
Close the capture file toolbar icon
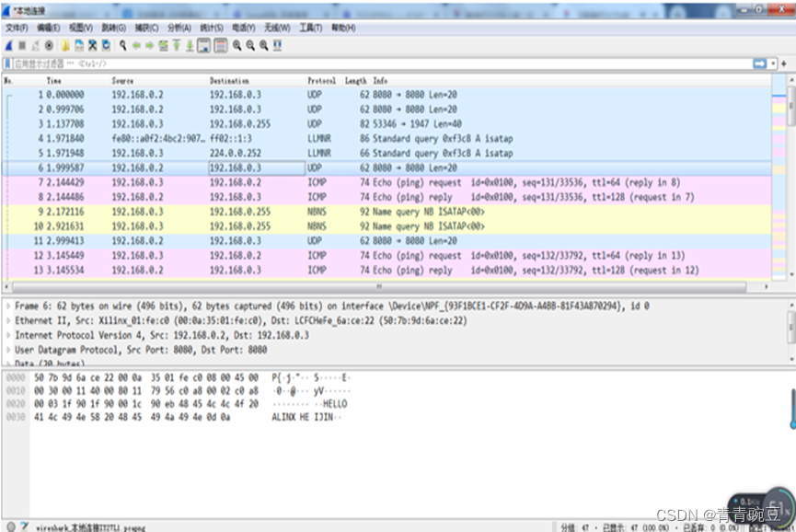pos(92,46)
